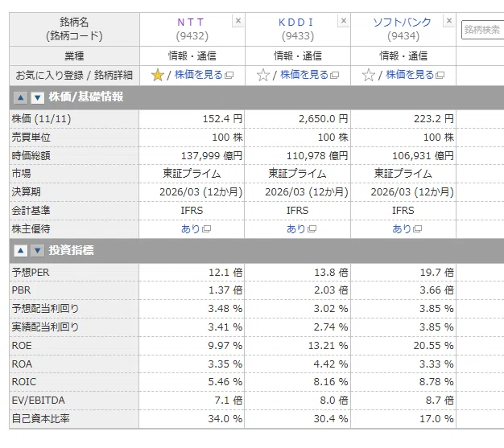Select ソフトバンク 会計基準 value IFRS
Viewport: 504px width, 448px height.
(x=403, y=211)
